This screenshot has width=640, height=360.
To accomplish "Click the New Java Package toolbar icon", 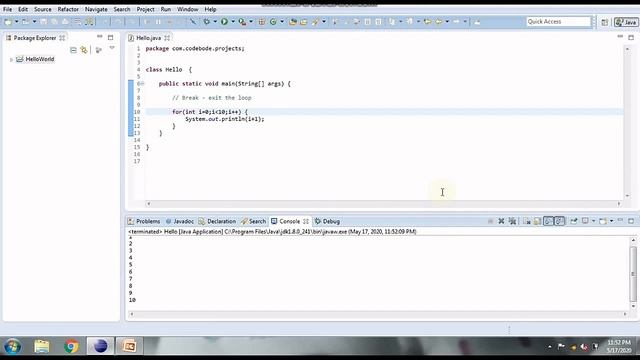I will pos(262,22).
